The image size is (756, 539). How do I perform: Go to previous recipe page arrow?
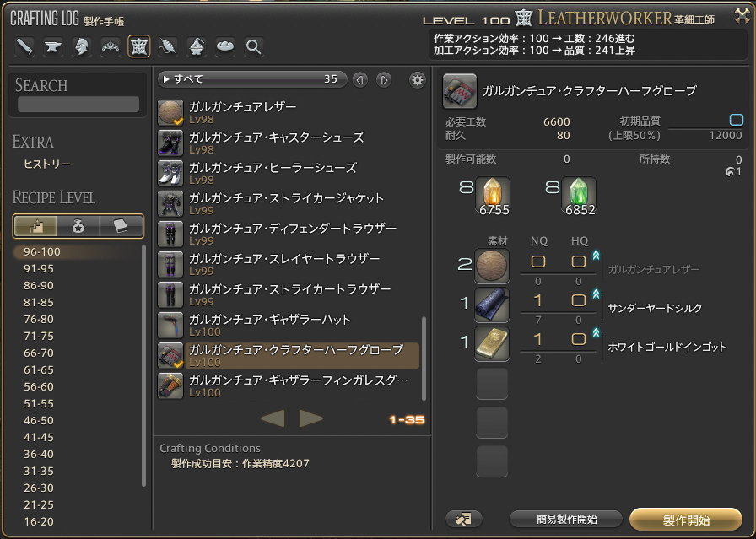[x=273, y=418]
